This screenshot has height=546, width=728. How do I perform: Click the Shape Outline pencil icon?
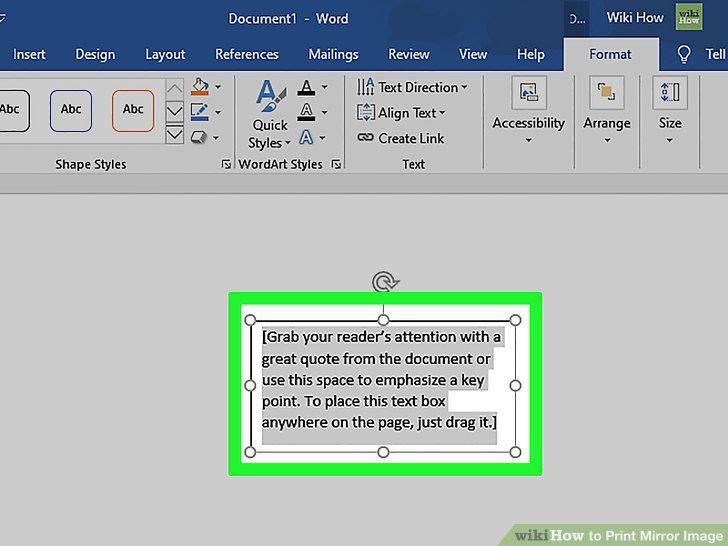pos(200,112)
